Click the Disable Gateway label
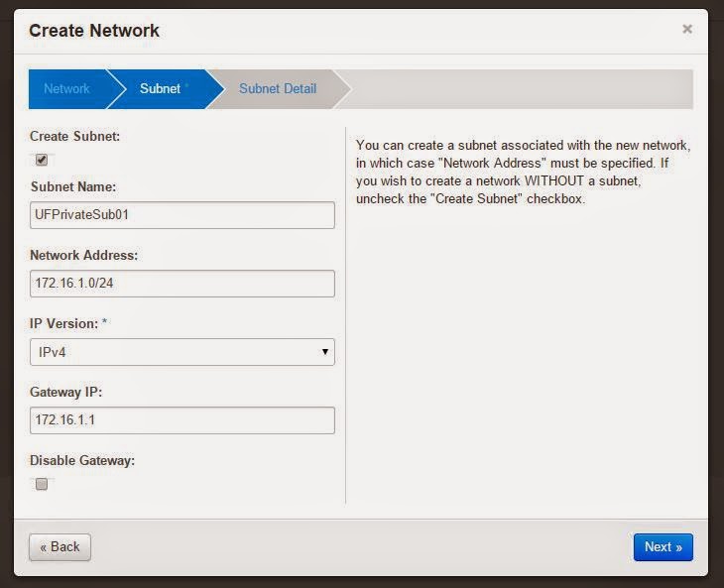This screenshot has height=588, width=724. [x=82, y=461]
